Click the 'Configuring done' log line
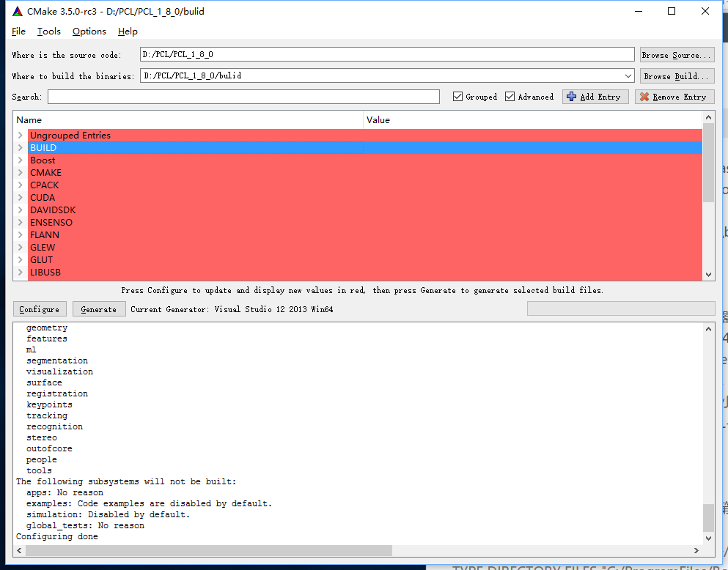 [56, 536]
